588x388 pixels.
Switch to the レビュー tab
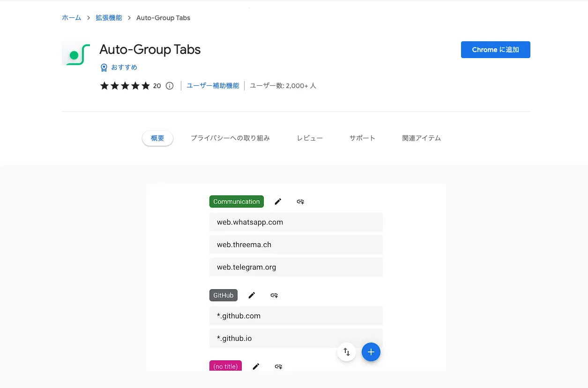pyautogui.click(x=310, y=138)
